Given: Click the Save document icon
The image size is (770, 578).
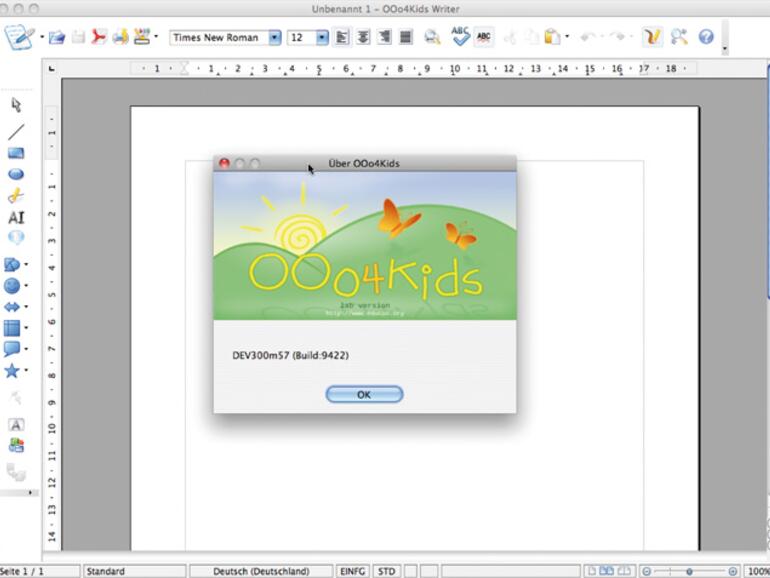Looking at the screenshot, I should pos(78,37).
